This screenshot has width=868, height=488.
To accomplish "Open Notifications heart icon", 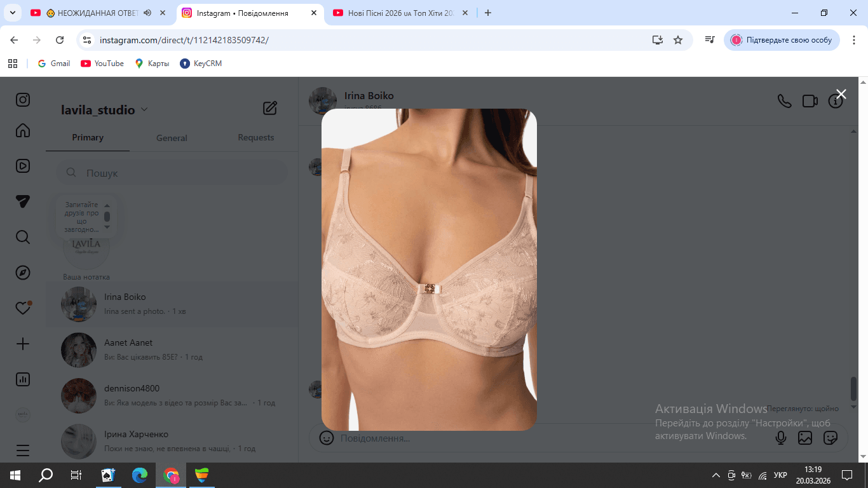I will click(23, 308).
